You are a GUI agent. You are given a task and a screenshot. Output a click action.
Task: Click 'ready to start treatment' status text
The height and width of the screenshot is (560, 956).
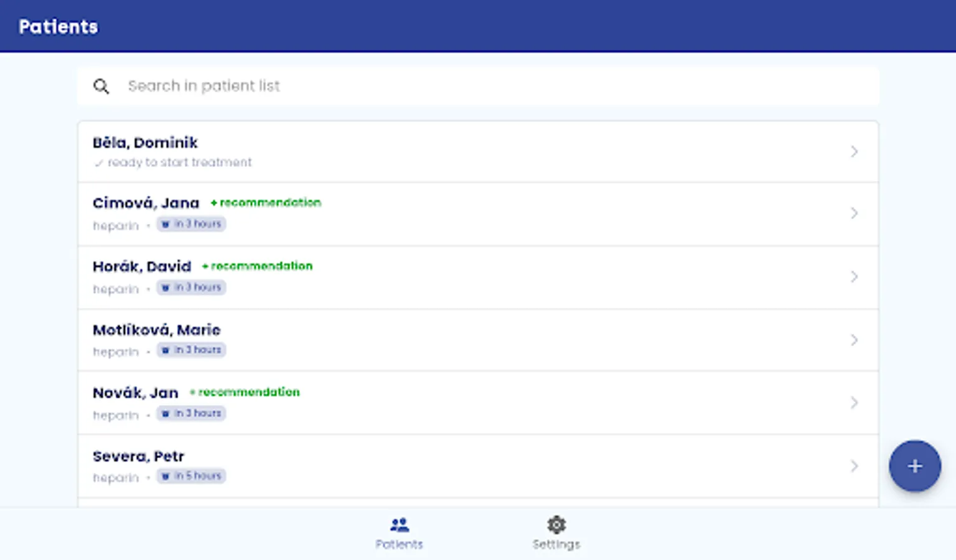[180, 162]
